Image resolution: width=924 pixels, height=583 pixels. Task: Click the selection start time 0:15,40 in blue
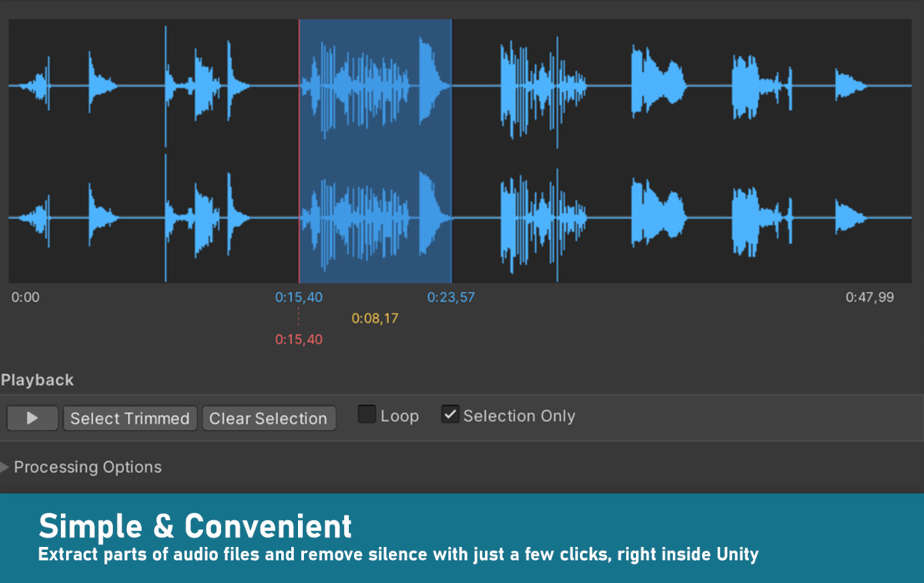[299, 297]
